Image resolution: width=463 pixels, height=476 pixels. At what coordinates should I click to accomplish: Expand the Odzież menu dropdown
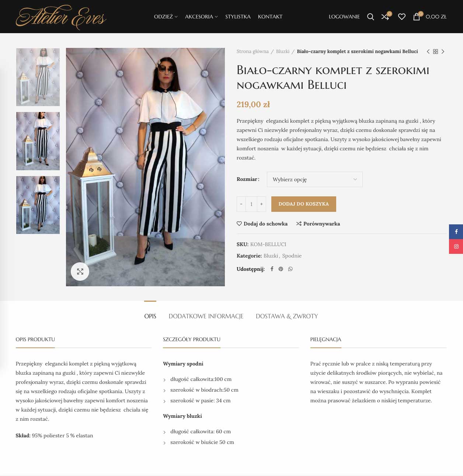tap(166, 17)
